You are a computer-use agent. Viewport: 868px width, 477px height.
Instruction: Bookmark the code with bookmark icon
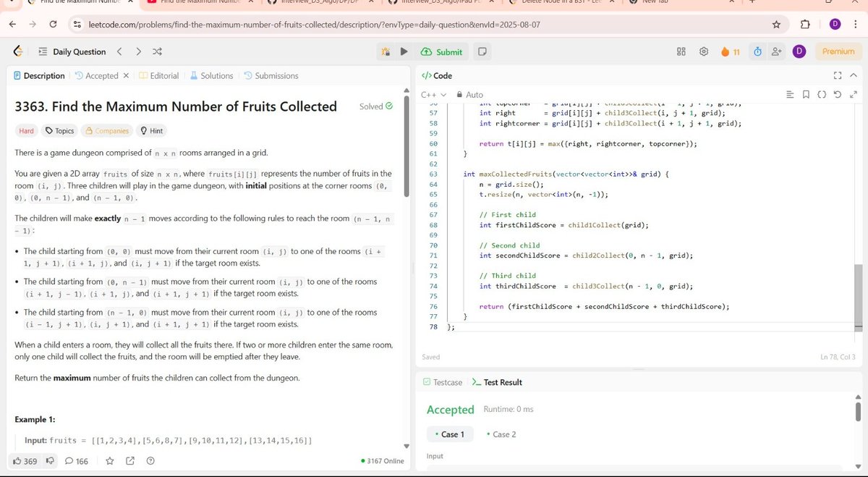point(806,95)
